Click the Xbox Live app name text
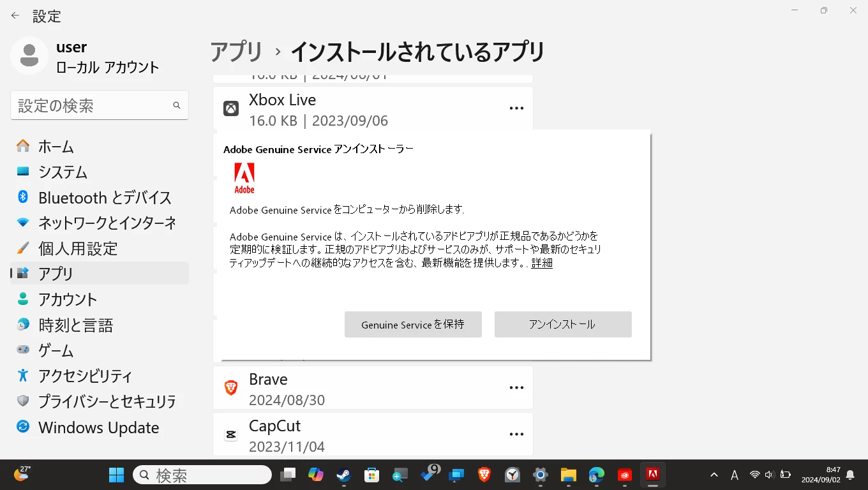Screen dimensions: 868x490 tap(282, 100)
